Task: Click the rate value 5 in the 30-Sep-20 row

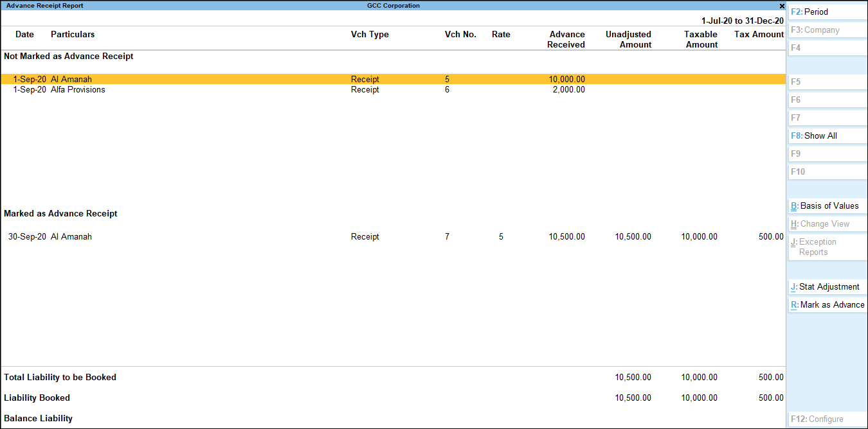Action: coord(501,237)
